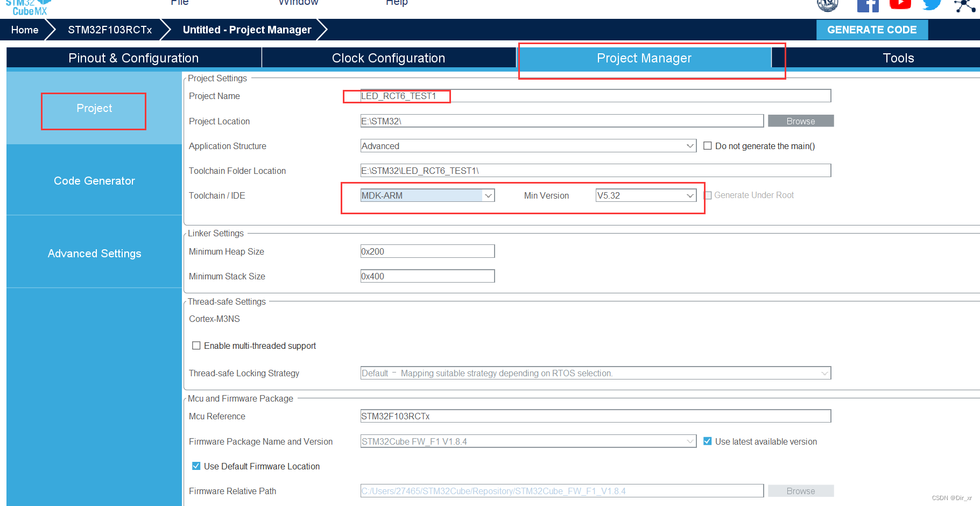Click Untitled - Project Manager breadcrumb
The height and width of the screenshot is (506, 980).
(247, 30)
